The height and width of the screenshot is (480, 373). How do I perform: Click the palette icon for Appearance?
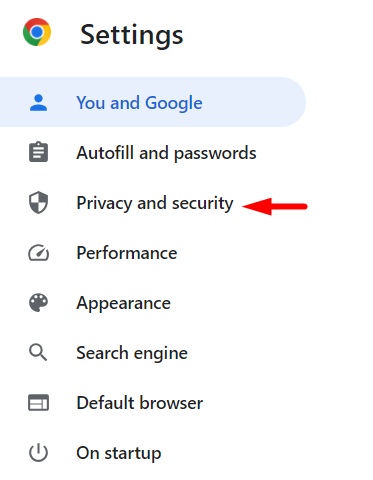(38, 303)
